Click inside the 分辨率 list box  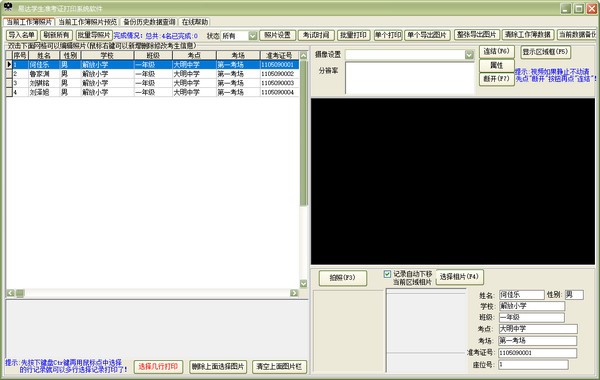coord(410,78)
